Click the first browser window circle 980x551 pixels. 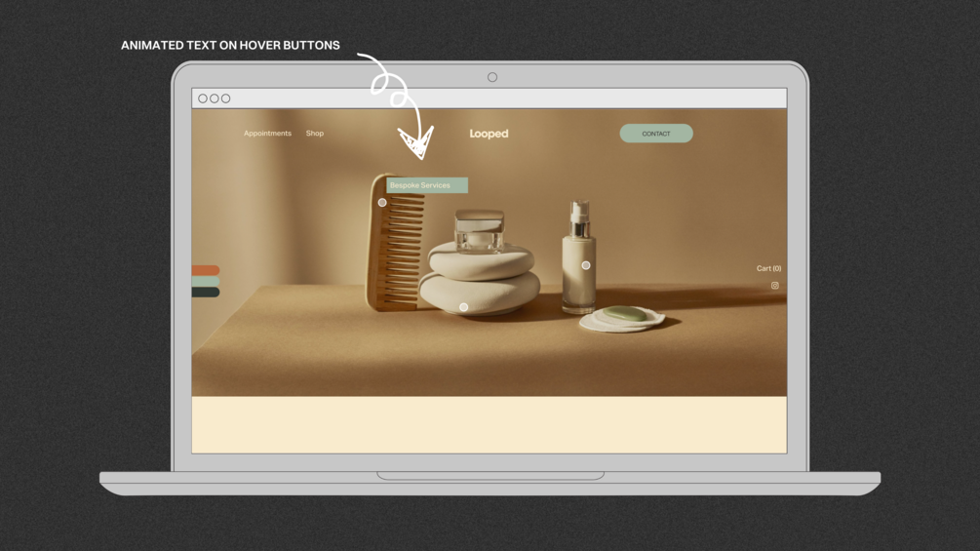click(203, 98)
